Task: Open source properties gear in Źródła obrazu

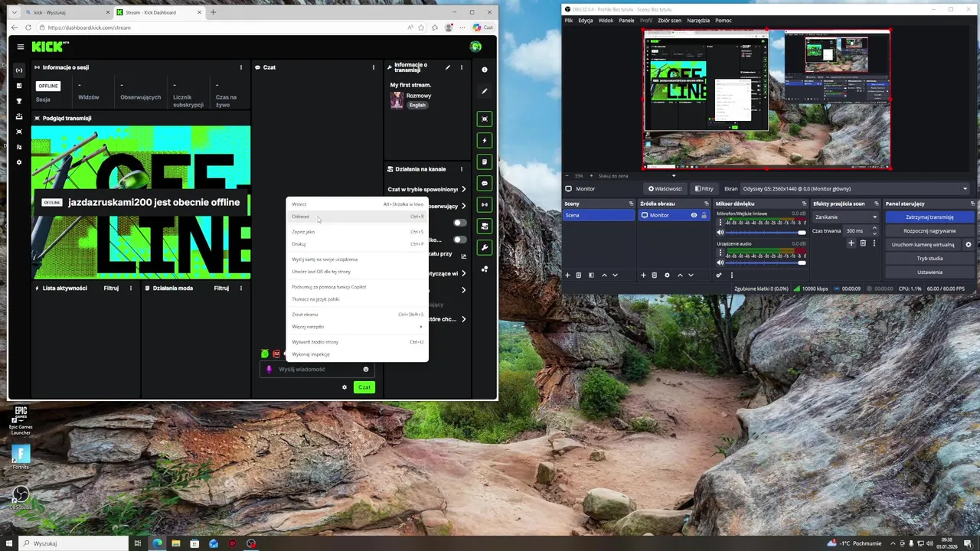Action: [667, 275]
